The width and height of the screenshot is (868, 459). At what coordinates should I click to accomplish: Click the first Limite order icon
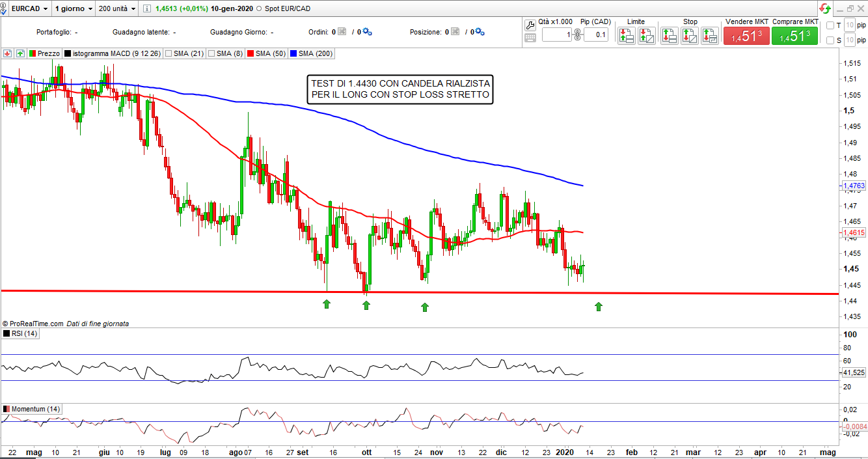626,36
